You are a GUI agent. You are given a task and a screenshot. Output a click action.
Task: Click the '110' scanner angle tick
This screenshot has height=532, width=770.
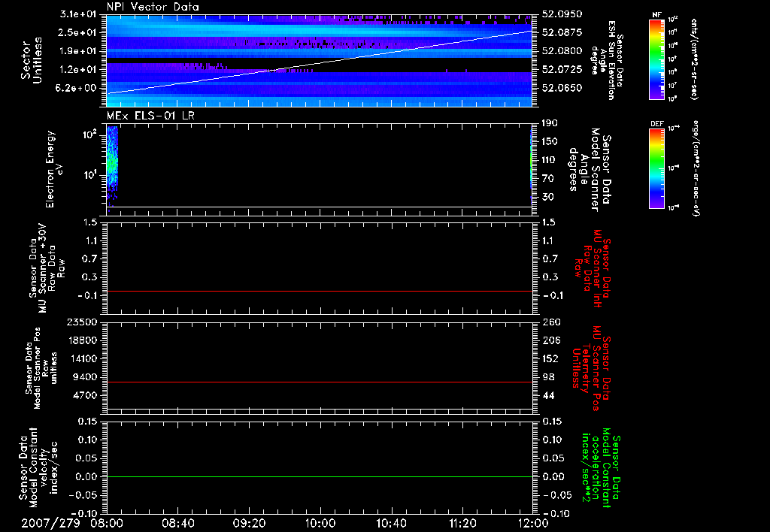click(x=550, y=160)
